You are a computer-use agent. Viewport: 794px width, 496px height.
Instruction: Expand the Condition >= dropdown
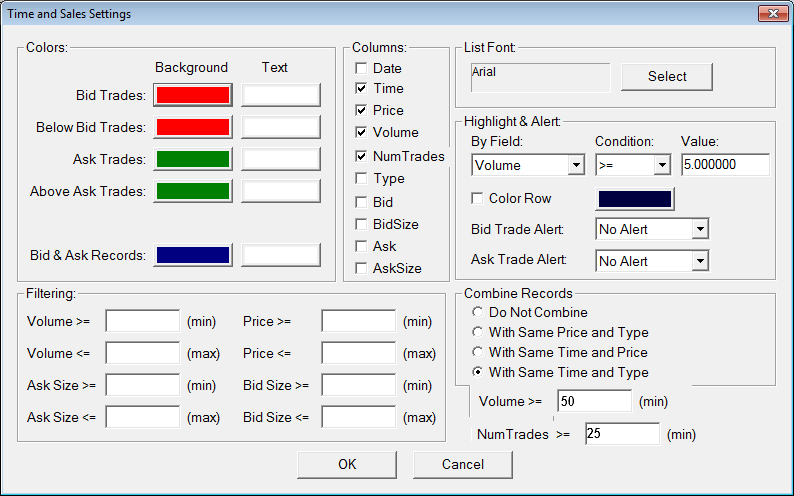click(x=662, y=165)
